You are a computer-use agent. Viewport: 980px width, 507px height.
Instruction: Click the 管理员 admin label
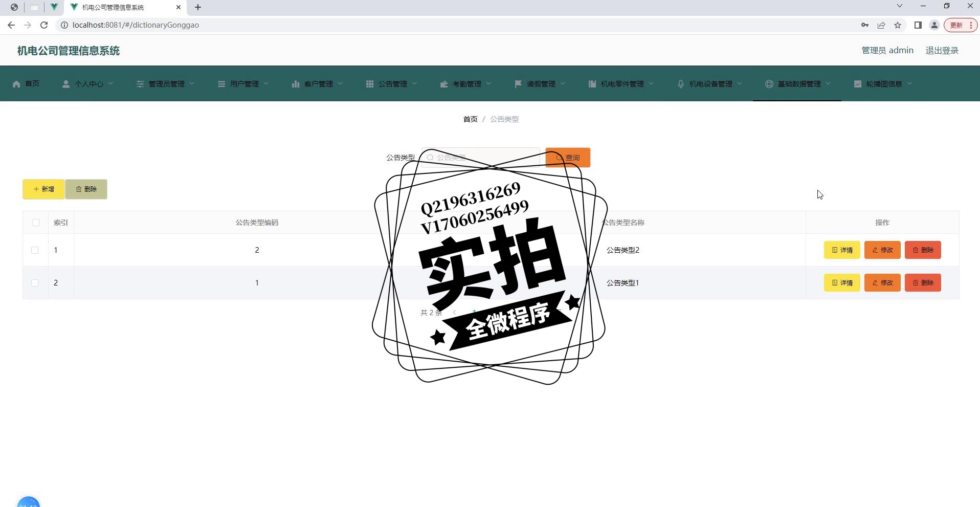click(x=887, y=50)
